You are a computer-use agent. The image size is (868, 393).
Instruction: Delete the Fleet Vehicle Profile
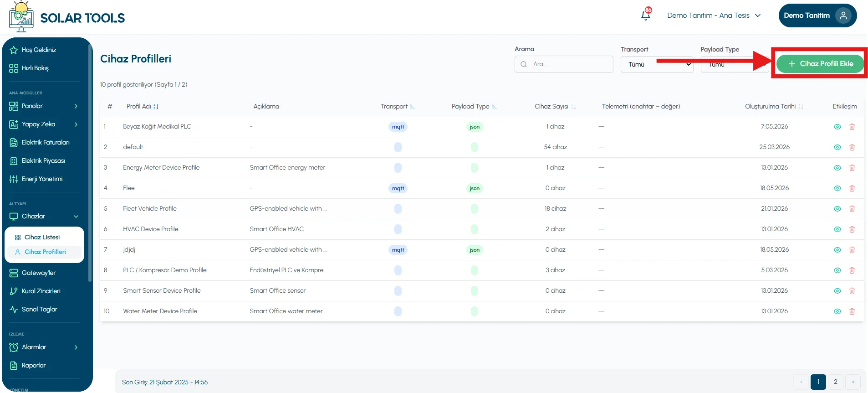(852, 209)
